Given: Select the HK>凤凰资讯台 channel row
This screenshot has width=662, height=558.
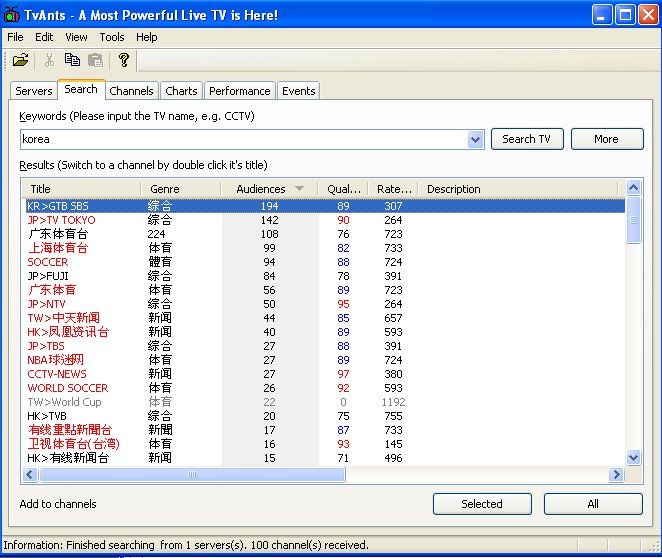Looking at the screenshot, I should (325, 332).
